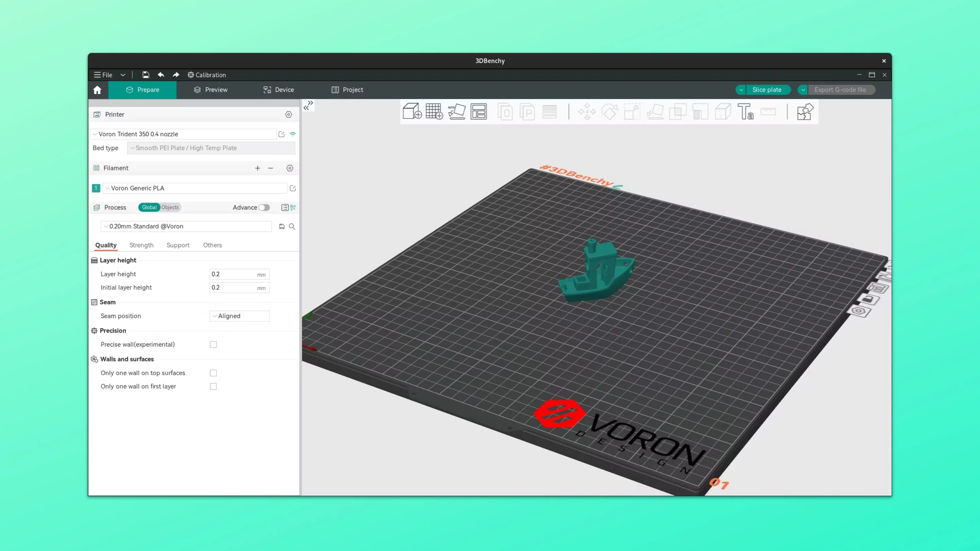Image resolution: width=980 pixels, height=551 pixels.
Task: Enable the Precise wall experimental option
Action: point(213,345)
